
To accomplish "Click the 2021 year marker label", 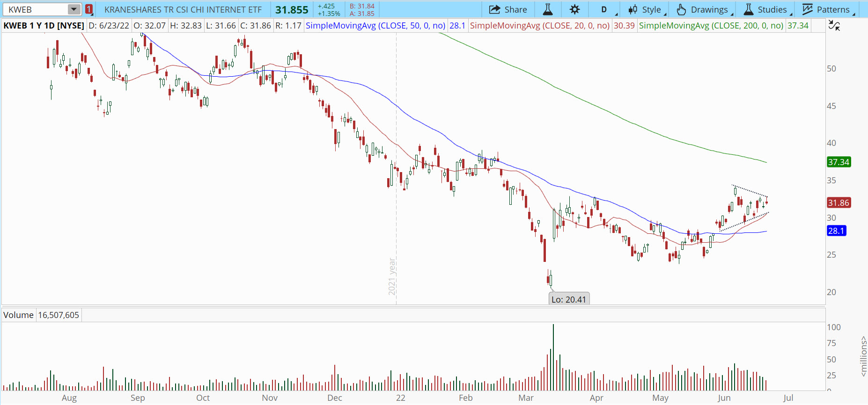I will coord(392,276).
